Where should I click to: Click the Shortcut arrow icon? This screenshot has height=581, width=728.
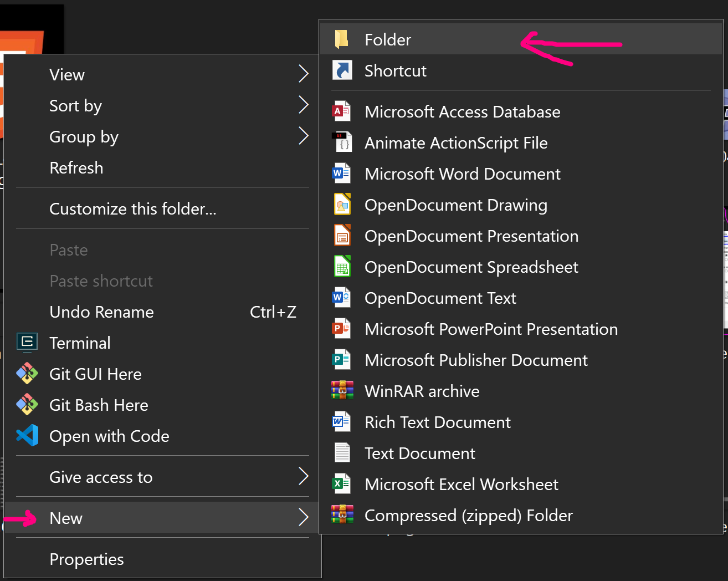tap(342, 70)
